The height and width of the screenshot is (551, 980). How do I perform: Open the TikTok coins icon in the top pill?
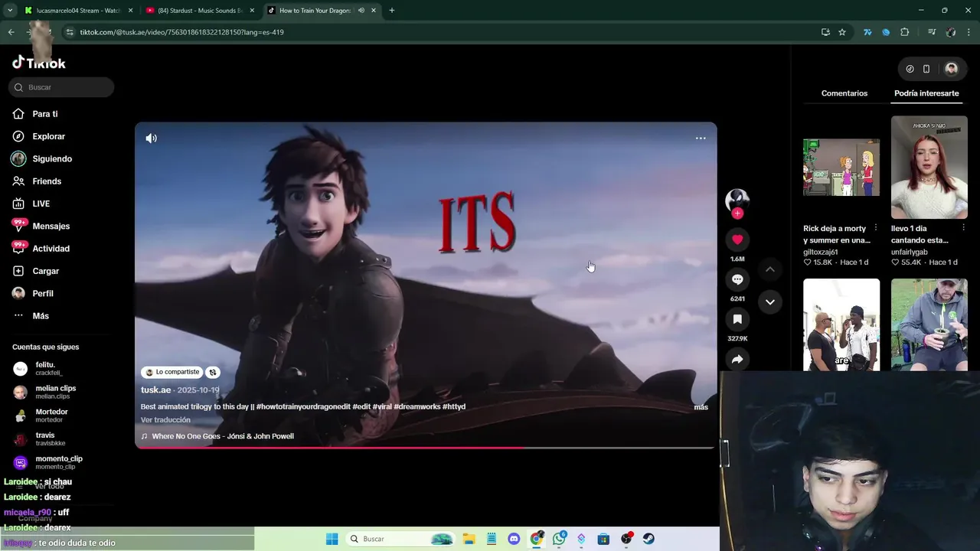pyautogui.click(x=910, y=69)
